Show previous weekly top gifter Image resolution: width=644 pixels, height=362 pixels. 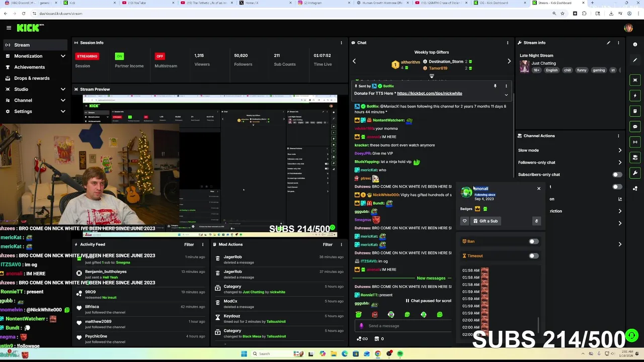point(354,61)
